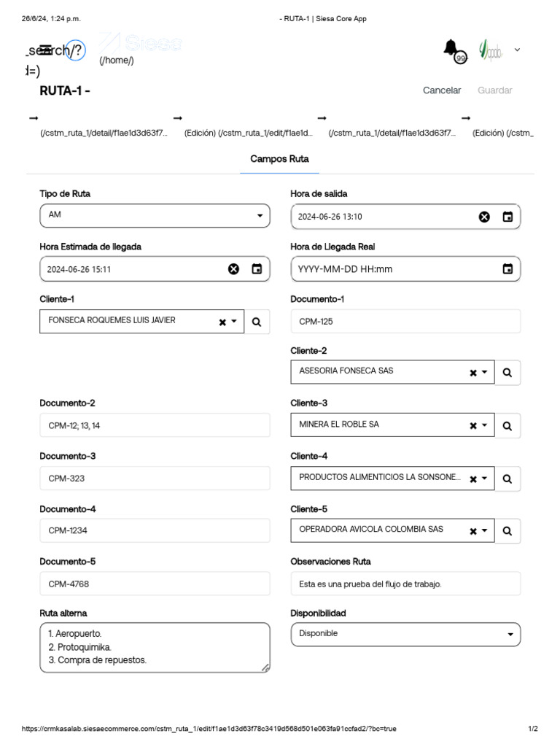Image resolution: width=560 pixels, height=747 pixels.
Task: Focus the Ruta alterna text area
Action: point(155,647)
